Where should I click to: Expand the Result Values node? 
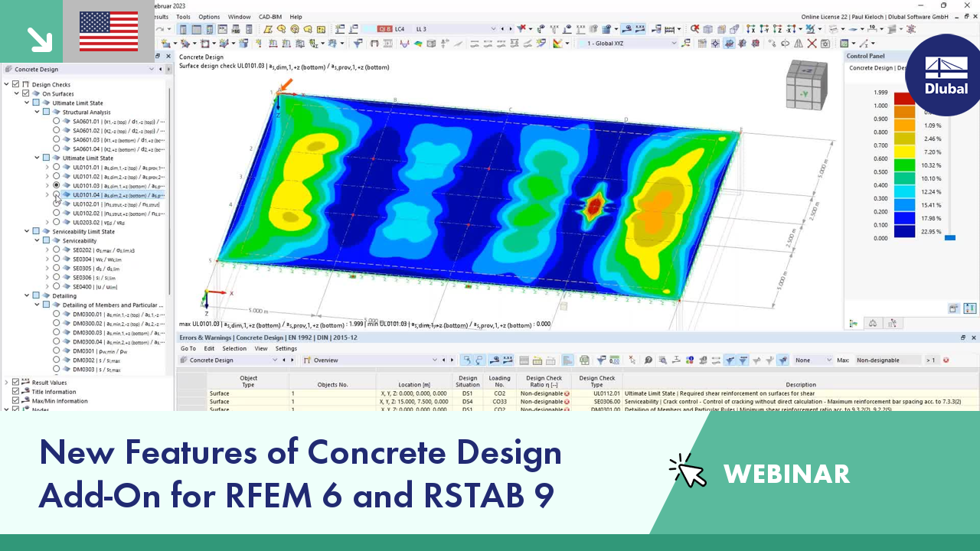pos(6,382)
